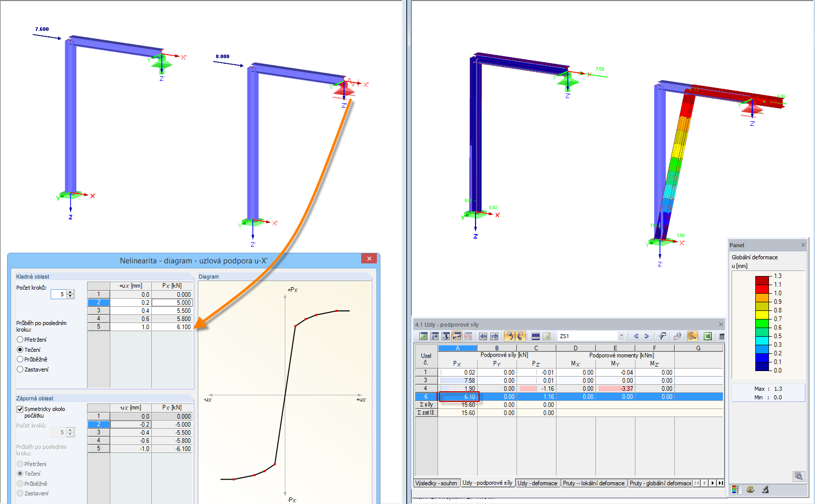Select Přetržení option in Kladná oblast
Viewport: 815px width, 504px height.
pos(32,340)
